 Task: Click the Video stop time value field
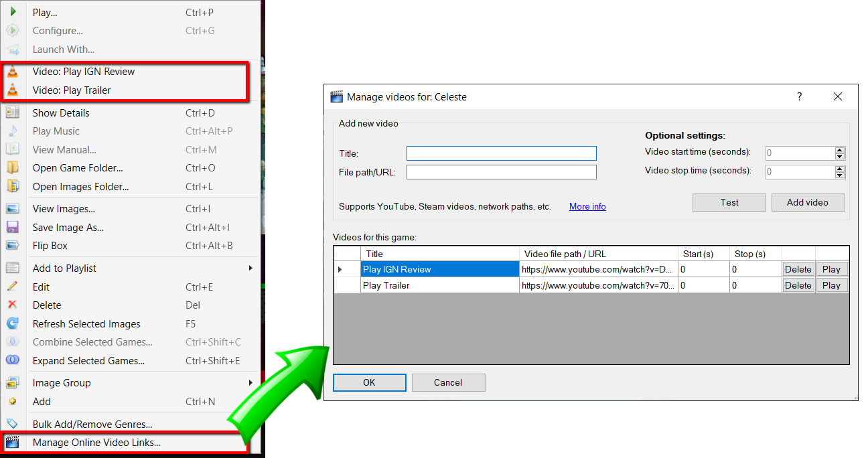(x=800, y=171)
